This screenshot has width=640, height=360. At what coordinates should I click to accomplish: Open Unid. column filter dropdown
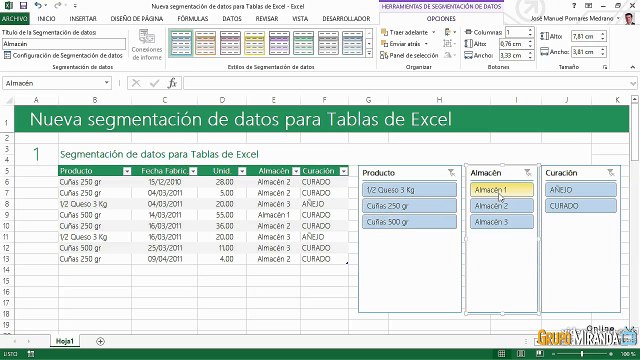pyautogui.click(x=242, y=171)
